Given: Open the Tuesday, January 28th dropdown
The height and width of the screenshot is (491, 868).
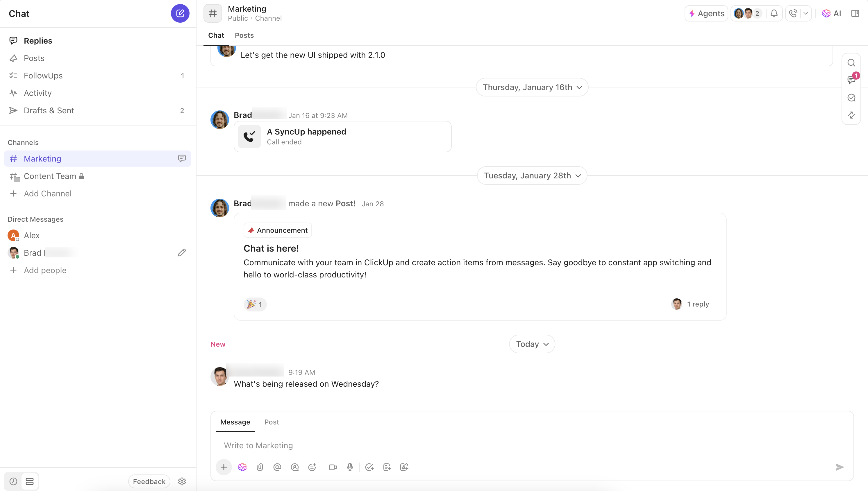Looking at the screenshot, I should pos(532,175).
